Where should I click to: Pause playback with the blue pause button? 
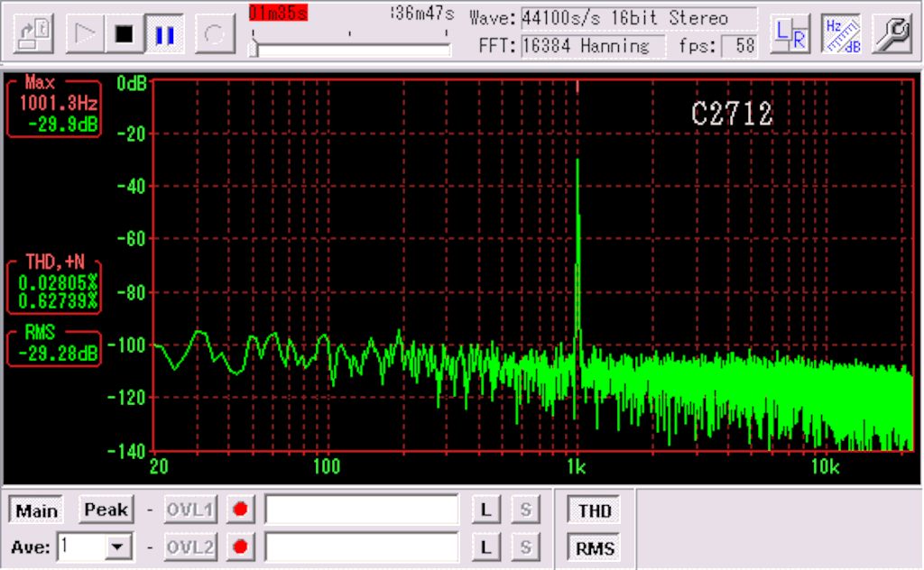tap(164, 34)
